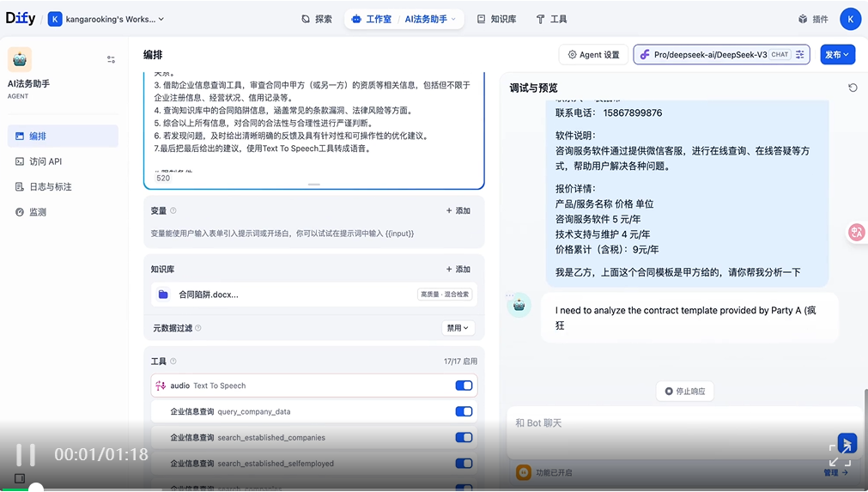This screenshot has height=492, width=868.
Task: Disable the search_established_companies toggle
Action: (464, 438)
